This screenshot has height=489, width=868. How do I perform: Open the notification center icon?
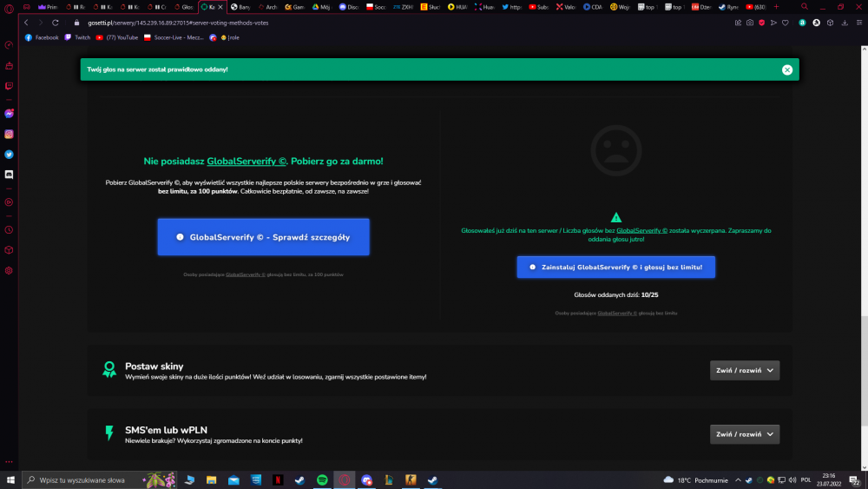(x=854, y=480)
